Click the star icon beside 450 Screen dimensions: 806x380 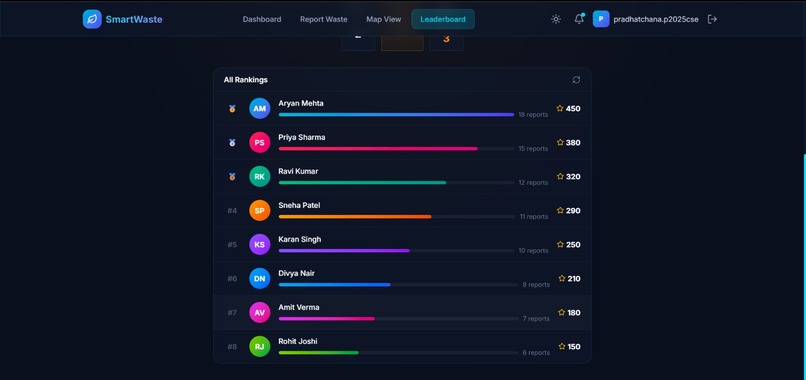coord(560,108)
